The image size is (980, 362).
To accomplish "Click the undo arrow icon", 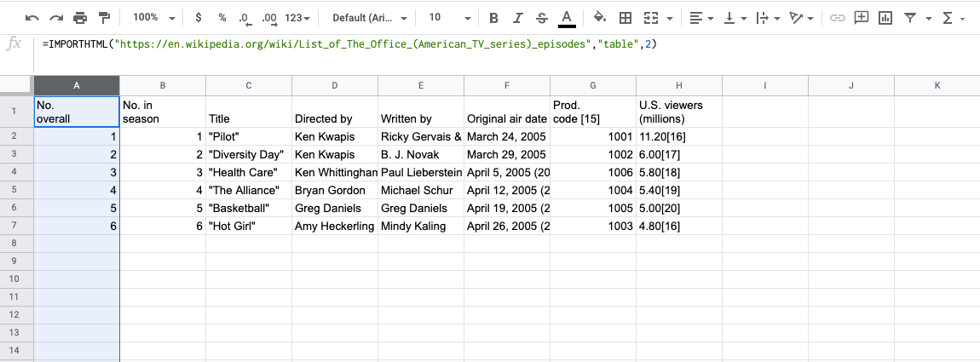I will click(32, 17).
